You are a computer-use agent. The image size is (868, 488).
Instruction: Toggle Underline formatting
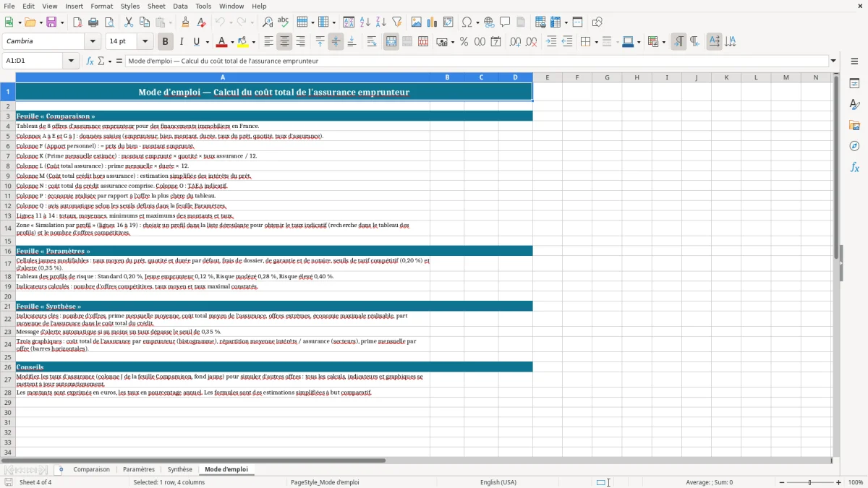click(196, 42)
